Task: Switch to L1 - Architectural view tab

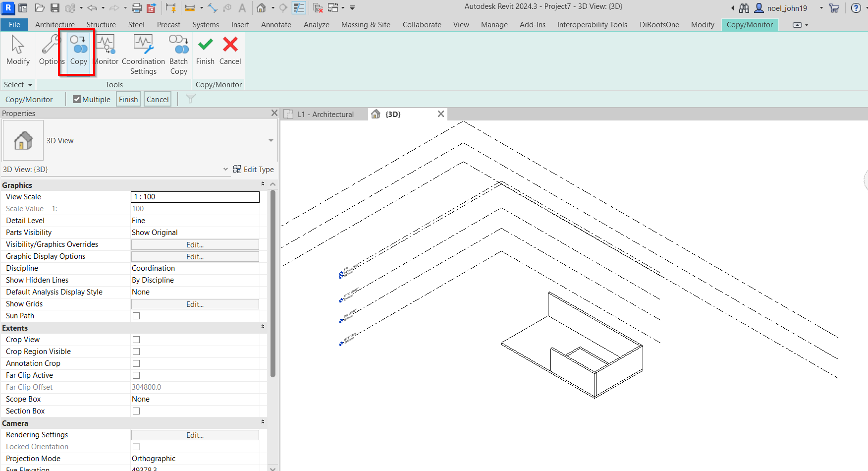Action: 325,115
